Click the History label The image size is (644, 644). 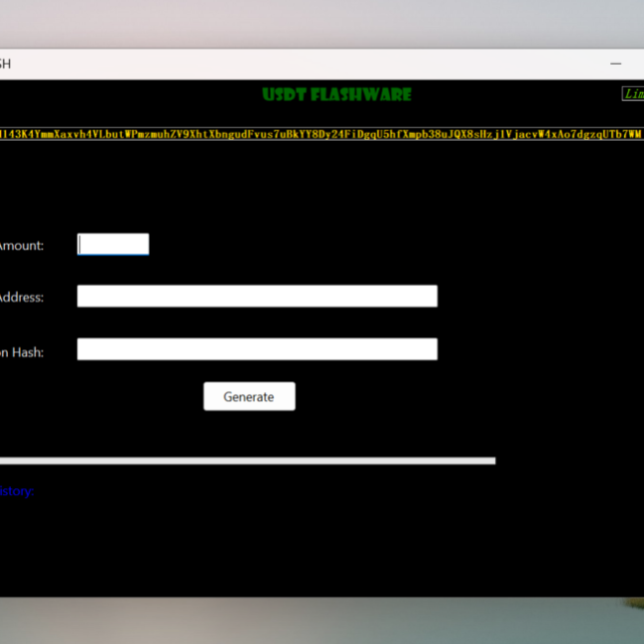pos(17,491)
